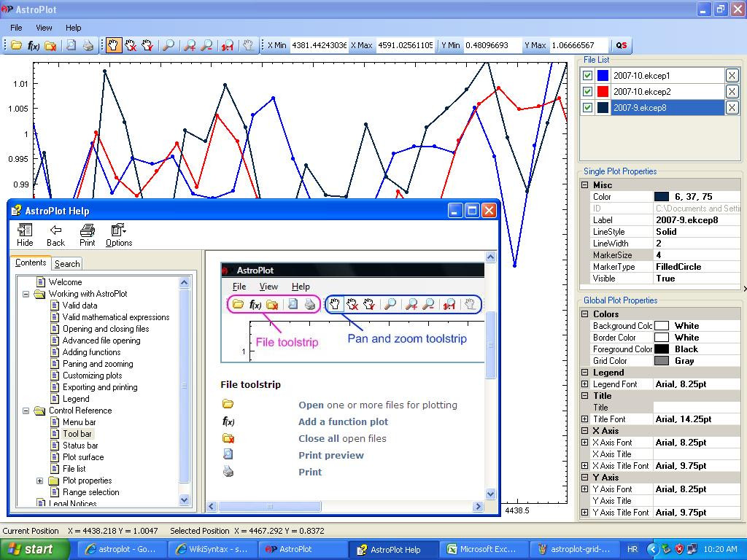
Task: Click the MarkerType value FilledCircle
Action: pyautogui.click(x=678, y=267)
